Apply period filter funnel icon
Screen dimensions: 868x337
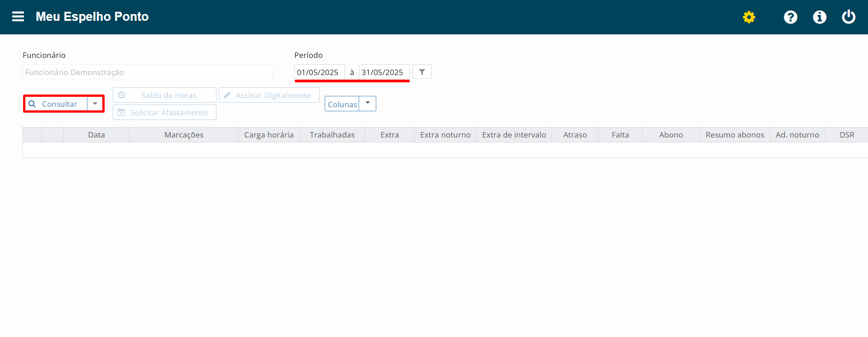pyautogui.click(x=422, y=72)
